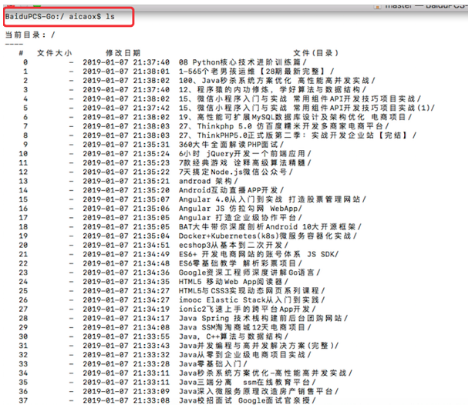The image size is (468, 407).
Task: Click '27、ThinkPHP5.0正式版第二季' directory entry
Action: 297,135
